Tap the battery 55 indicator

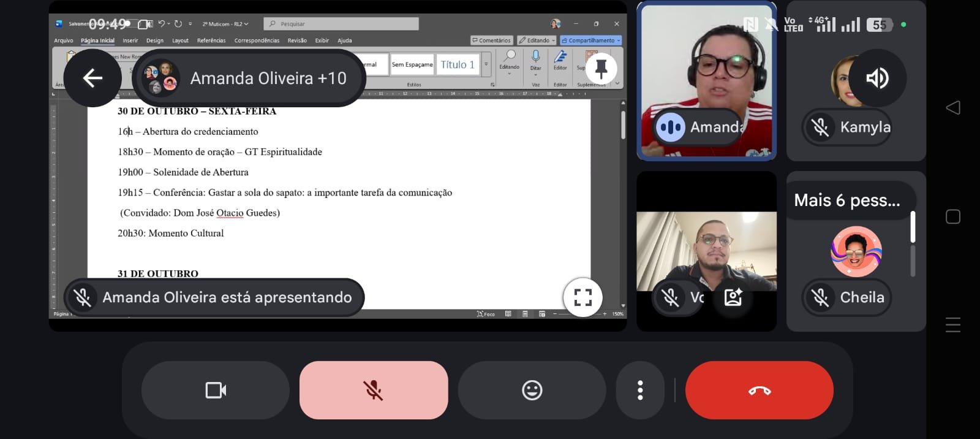pyautogui.click(x=880, y=25)
